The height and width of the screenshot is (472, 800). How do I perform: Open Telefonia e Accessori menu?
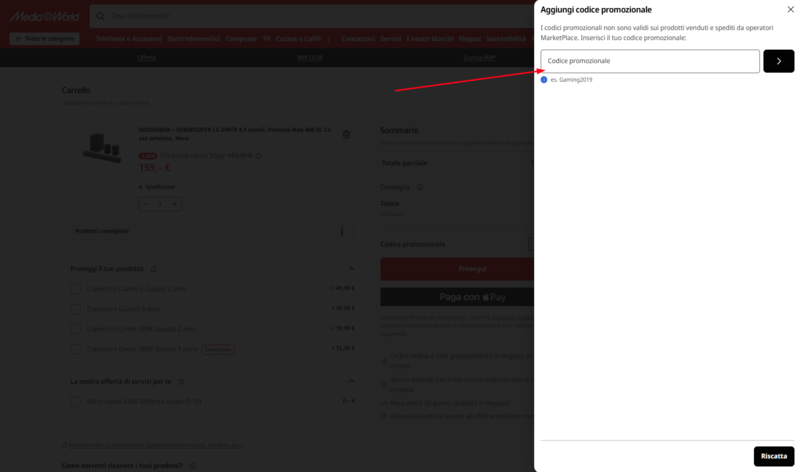coord(129,39)
